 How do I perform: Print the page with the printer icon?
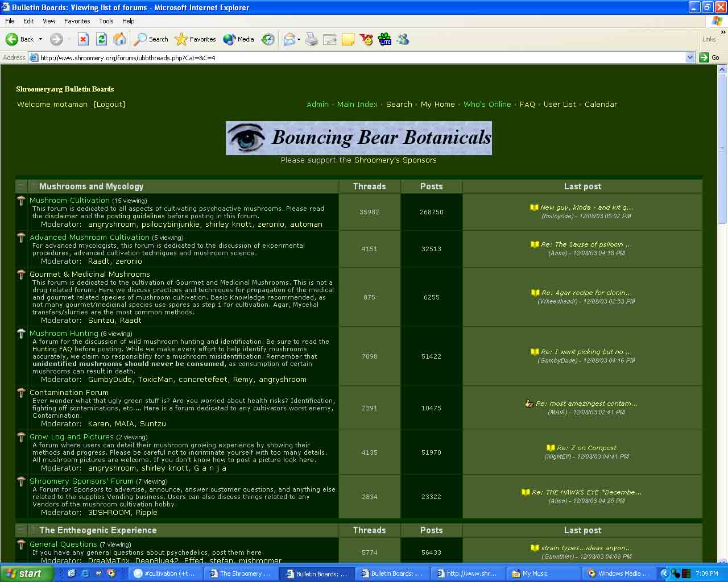312,39
